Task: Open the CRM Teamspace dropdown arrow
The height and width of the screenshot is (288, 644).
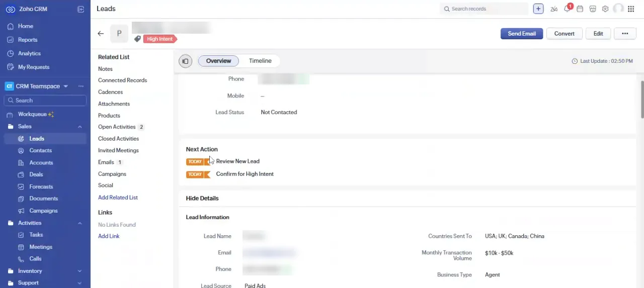Action: pyautogui.click(x=65, y=86)
